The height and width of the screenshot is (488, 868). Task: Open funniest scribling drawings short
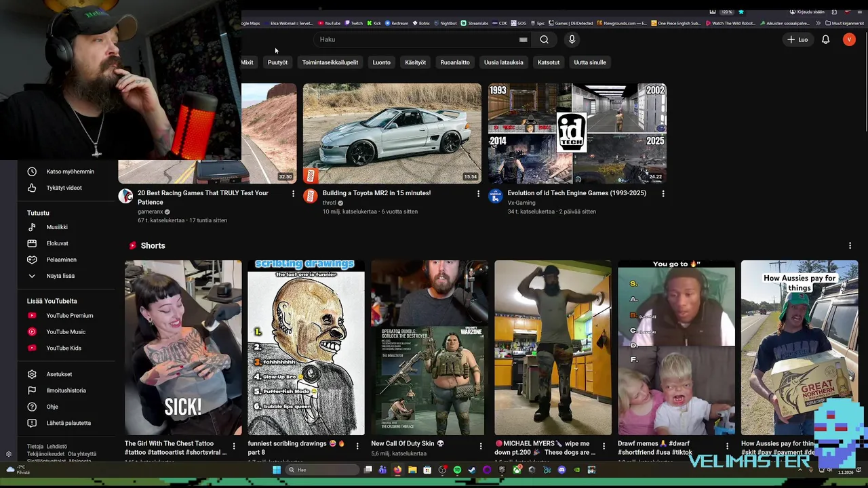306,348
